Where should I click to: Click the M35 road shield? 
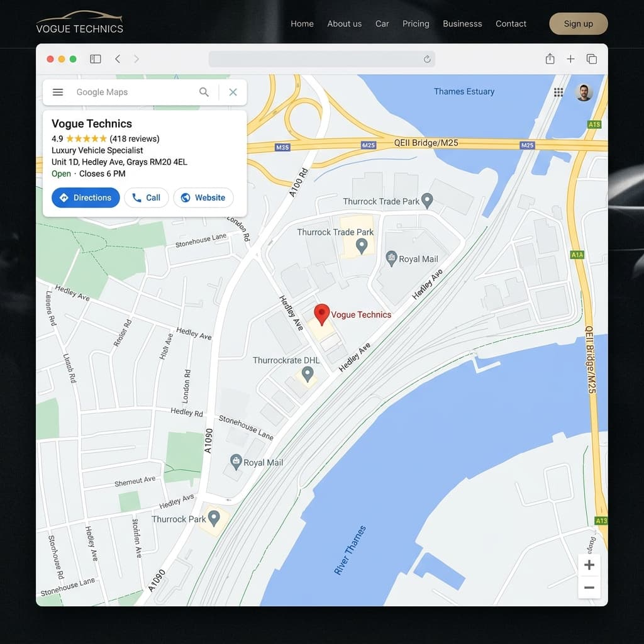pos(282,147)
